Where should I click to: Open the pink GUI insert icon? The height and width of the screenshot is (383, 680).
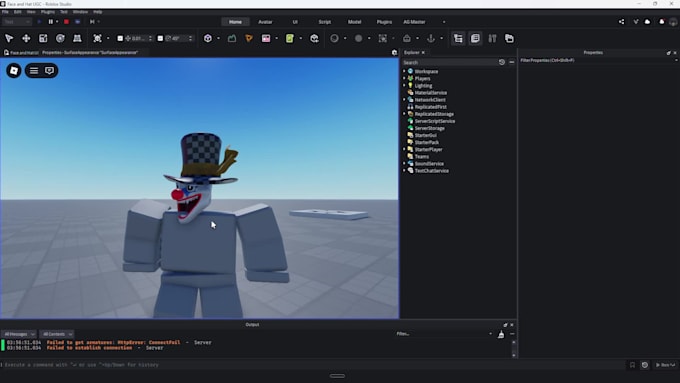pyautogui.click(x=266, y=39)
